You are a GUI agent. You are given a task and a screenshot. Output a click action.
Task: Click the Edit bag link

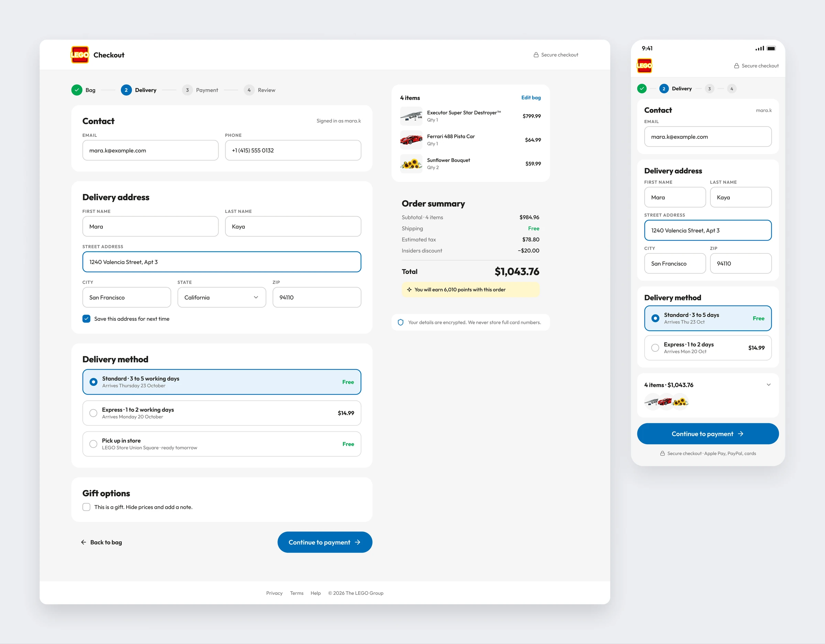[x=531, y=98]
